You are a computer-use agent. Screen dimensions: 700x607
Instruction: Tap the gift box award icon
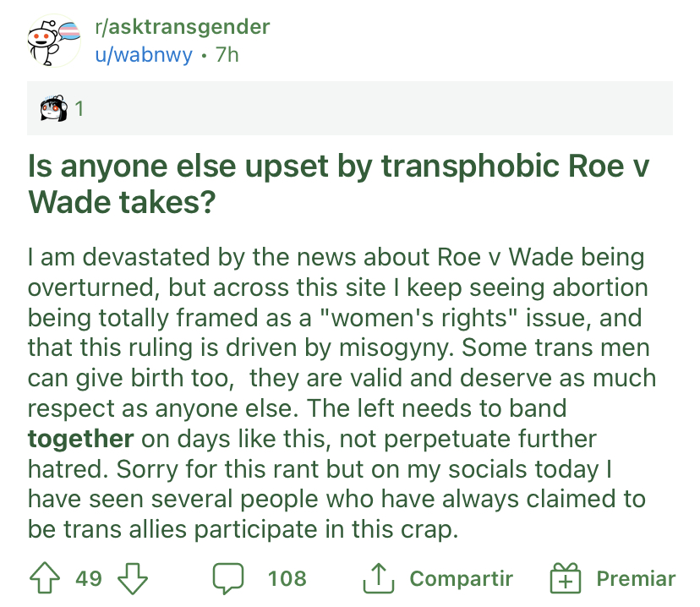(x=566, y=578)
